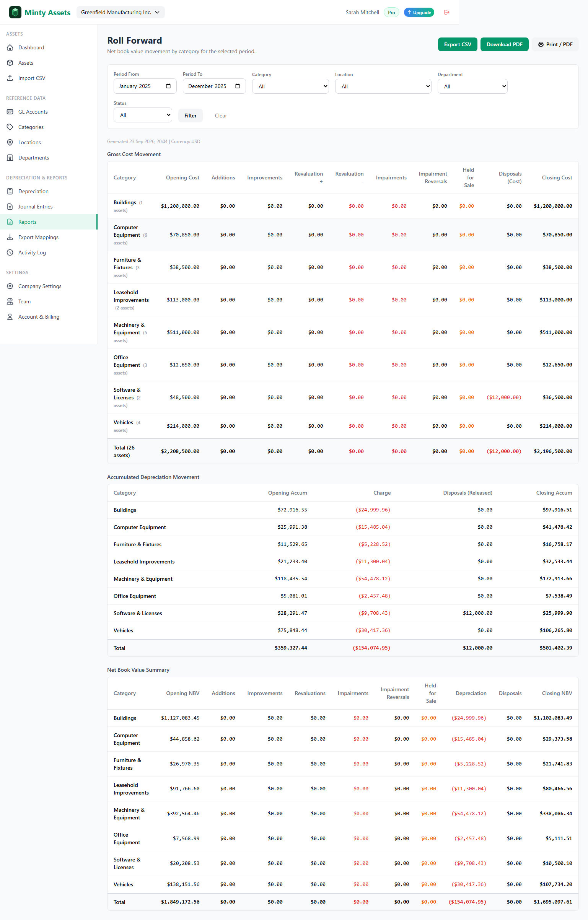Go to Depreciation in the sidebar
The height and width of the screenshot is (920, 588).
[49, 191]
